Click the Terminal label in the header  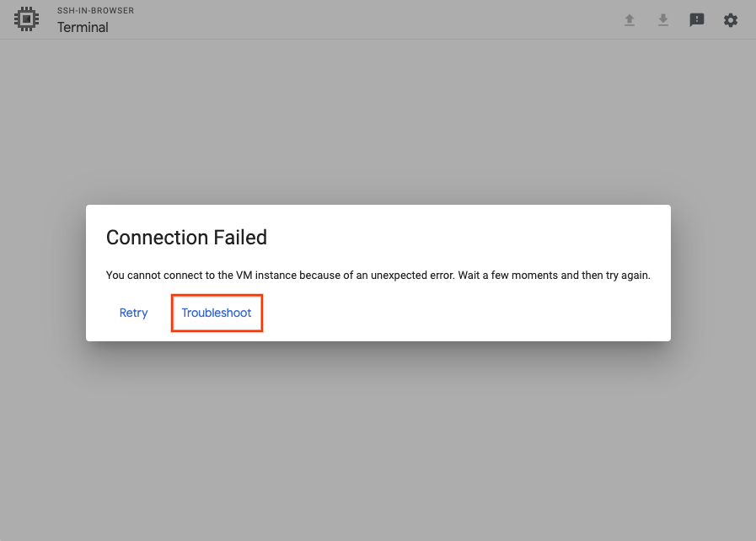click(x=82, y=27)
